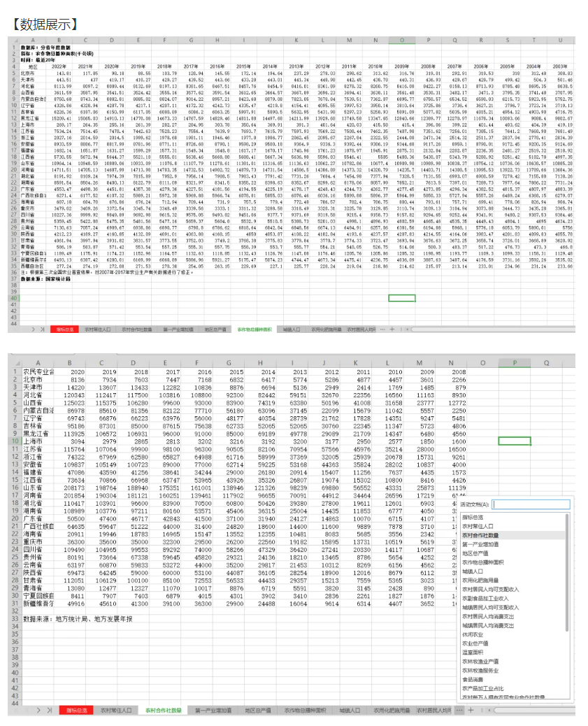Open 指标总览 red tab in upper spreadsheet
588x726 pixels.
tap(65, 329)
